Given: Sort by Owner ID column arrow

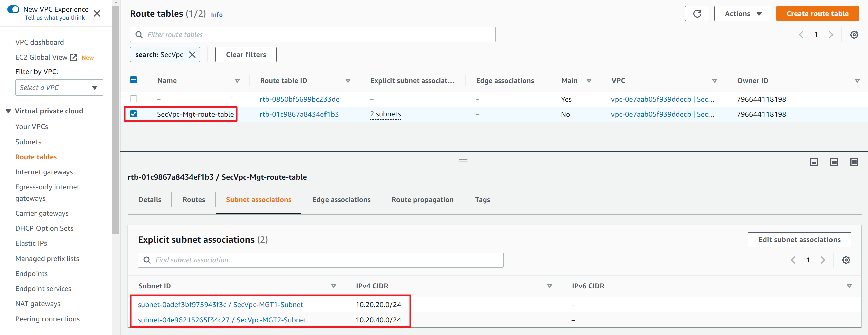Looking at the screenshot, I should tap(857, 81).
